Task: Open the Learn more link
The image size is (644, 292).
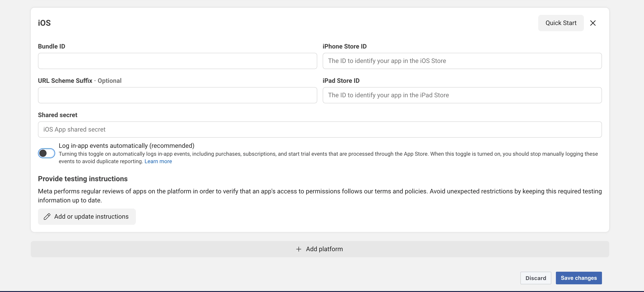Action: click(158, 162)
